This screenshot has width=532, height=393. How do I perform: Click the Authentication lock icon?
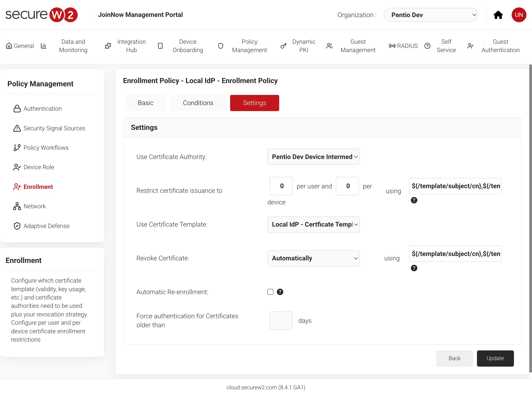tap(17, 109)
